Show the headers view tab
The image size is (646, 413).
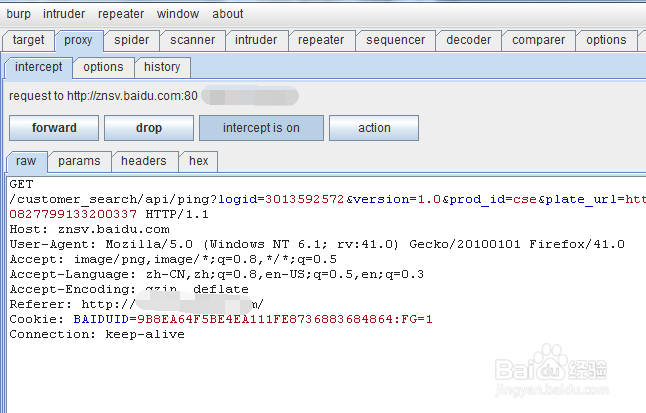(143, 161)
